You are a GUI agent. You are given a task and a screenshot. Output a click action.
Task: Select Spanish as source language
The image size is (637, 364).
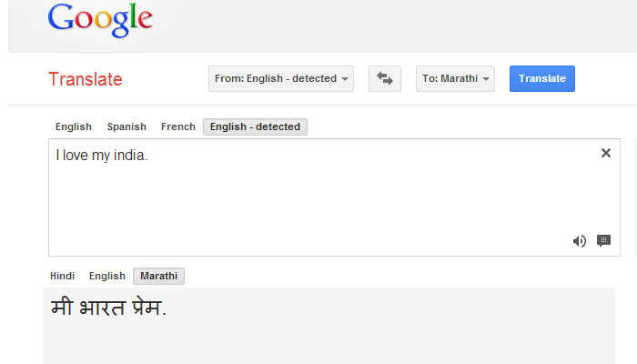coord(126,127)
